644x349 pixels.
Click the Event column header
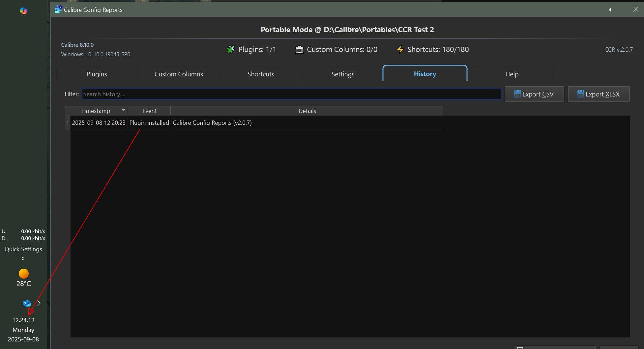[149, 111]
